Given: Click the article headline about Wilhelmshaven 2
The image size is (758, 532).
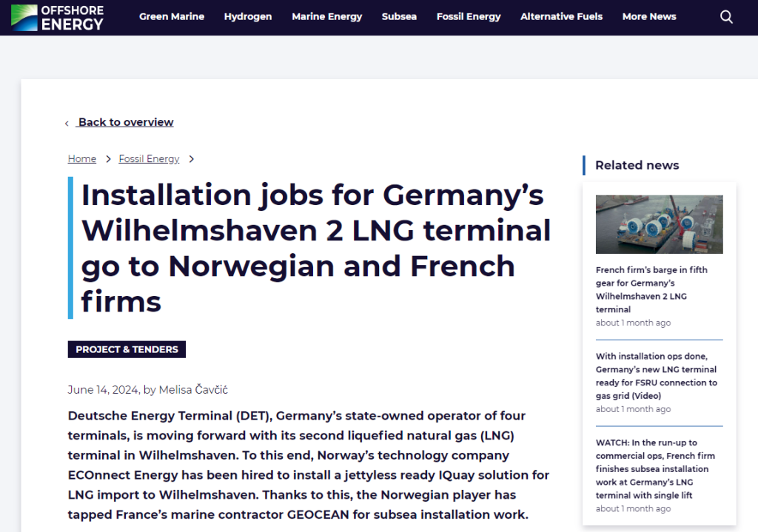Looking at the screenshot, I should tap(316, 248).
